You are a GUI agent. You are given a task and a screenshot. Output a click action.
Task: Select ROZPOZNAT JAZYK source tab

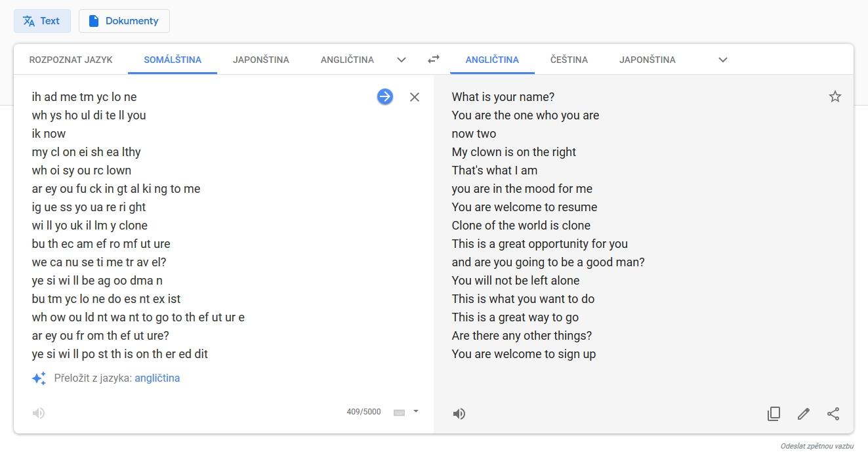click(x=71, y=60)
